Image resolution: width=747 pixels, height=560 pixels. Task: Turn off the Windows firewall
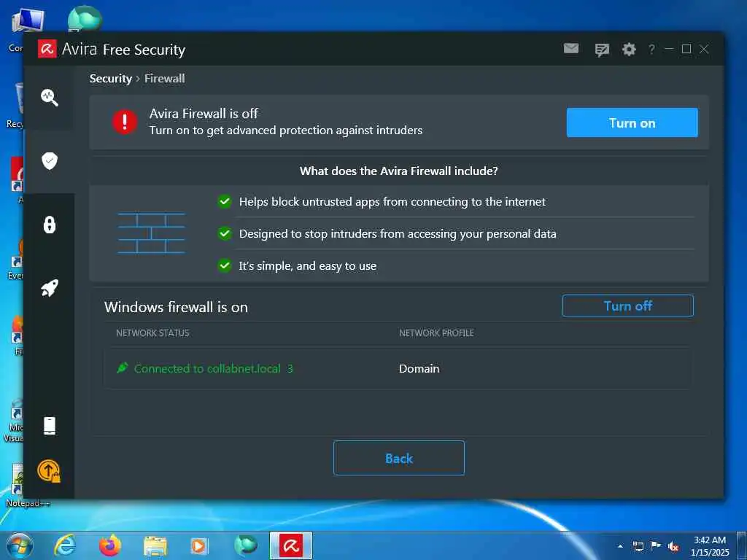coord(628,306)
